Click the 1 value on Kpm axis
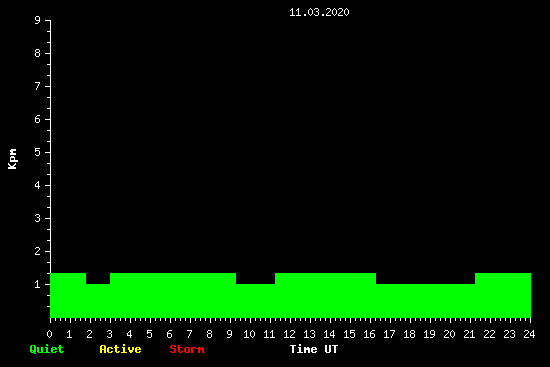This screenshot has height=367, width=550. [x=37, y=284]
